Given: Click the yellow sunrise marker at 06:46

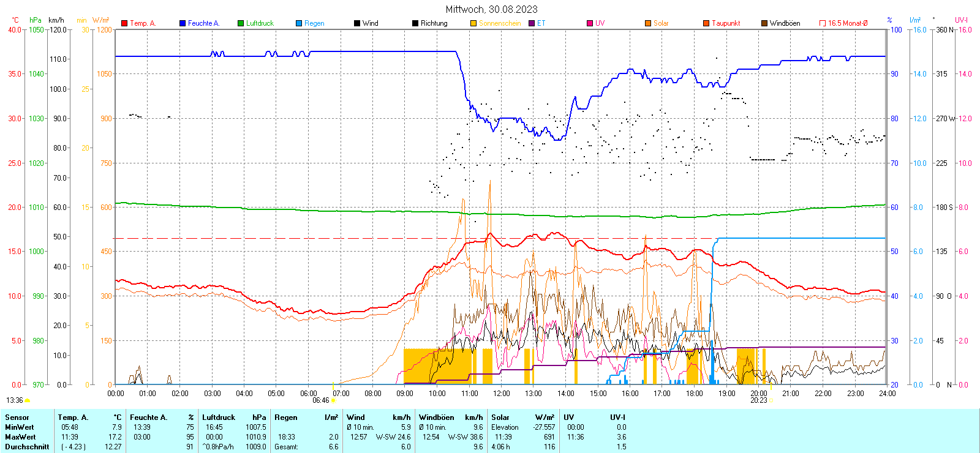Looking at the screenshot, I should click(x=333, y=400).
